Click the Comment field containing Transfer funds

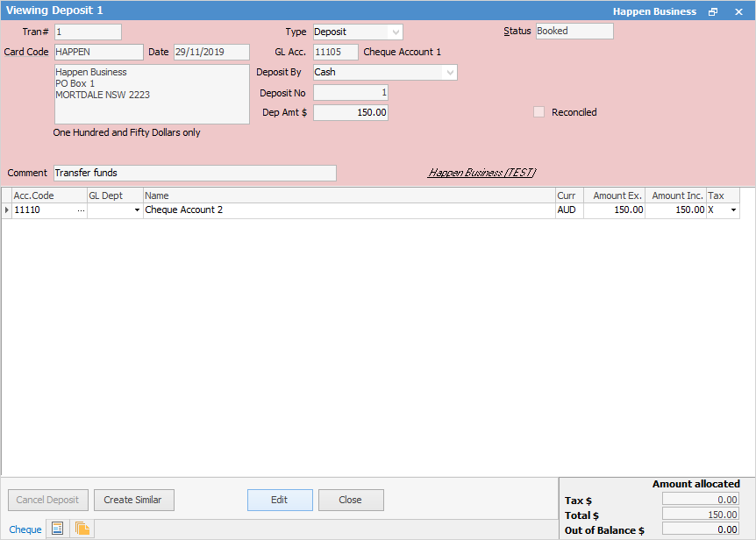pyautogui.click(x=193, y=173)
